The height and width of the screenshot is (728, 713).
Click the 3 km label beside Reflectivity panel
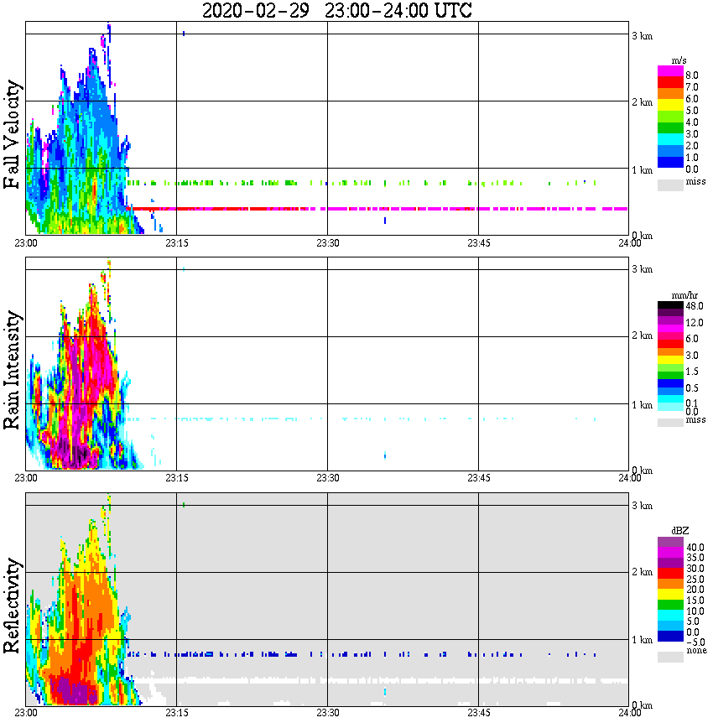tap(642, 506)
